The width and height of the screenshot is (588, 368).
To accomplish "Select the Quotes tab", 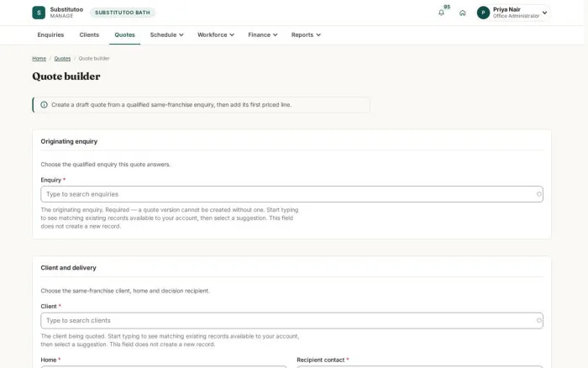I will pos(124,35).
